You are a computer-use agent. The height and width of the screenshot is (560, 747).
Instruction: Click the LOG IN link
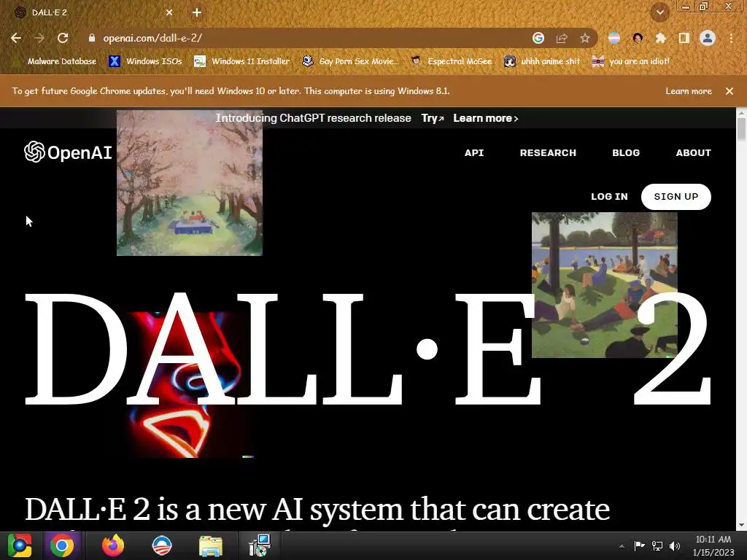coord(609,197)
